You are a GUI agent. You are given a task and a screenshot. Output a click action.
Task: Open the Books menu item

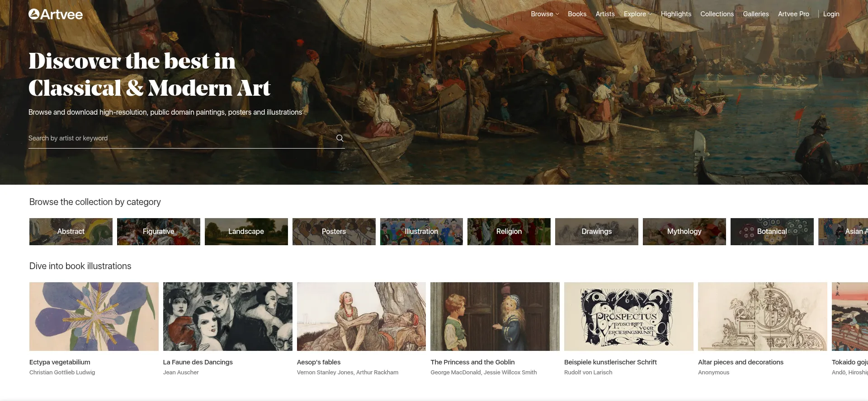[x=577, y=14]
